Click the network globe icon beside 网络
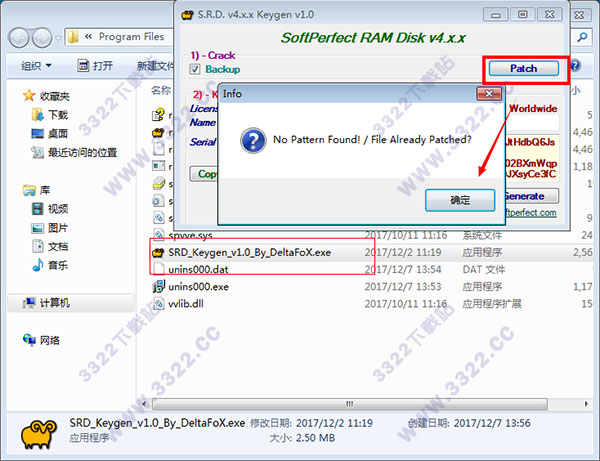Viewport: 600px width, 461px height. 29,340
